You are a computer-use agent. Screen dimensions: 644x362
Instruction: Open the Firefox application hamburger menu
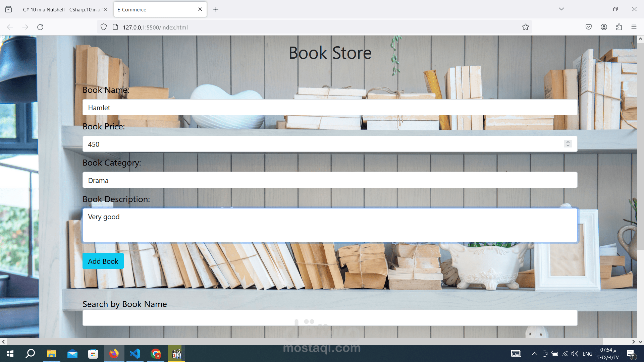[634, 27]
